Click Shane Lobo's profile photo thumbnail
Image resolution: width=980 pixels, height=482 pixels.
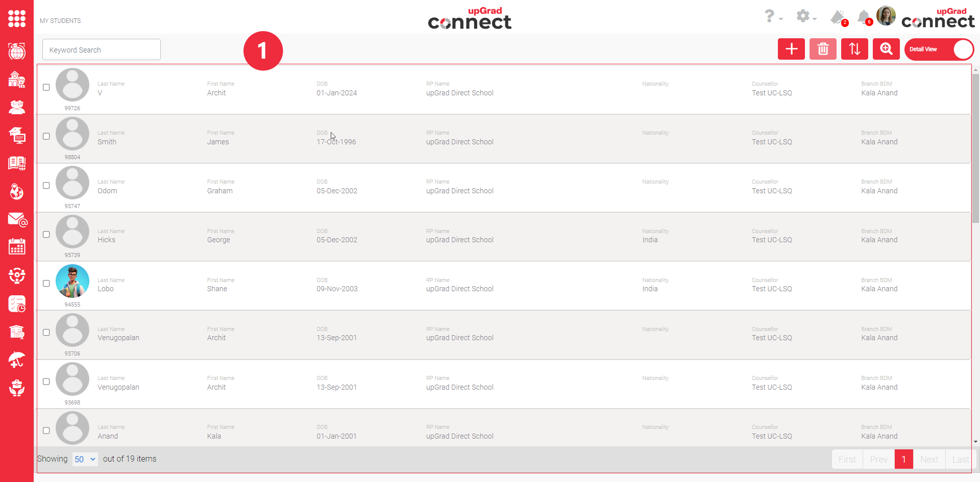72,281
